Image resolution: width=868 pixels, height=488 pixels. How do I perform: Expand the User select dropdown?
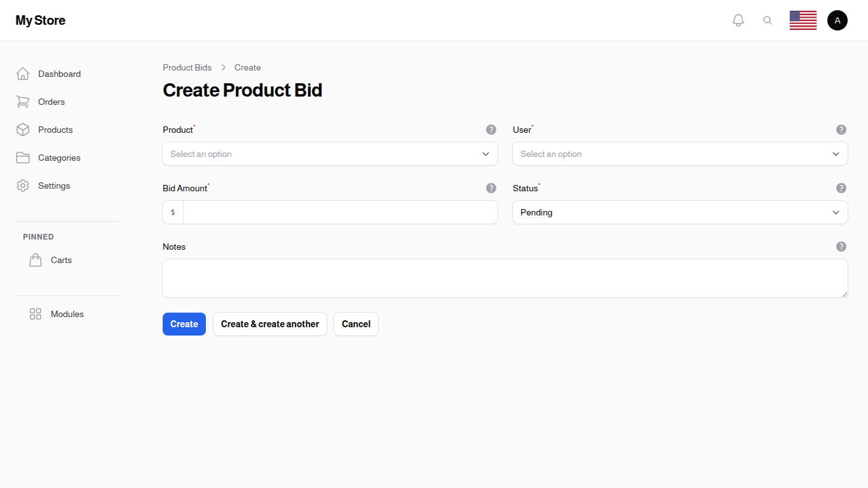(x=680, y=154)
